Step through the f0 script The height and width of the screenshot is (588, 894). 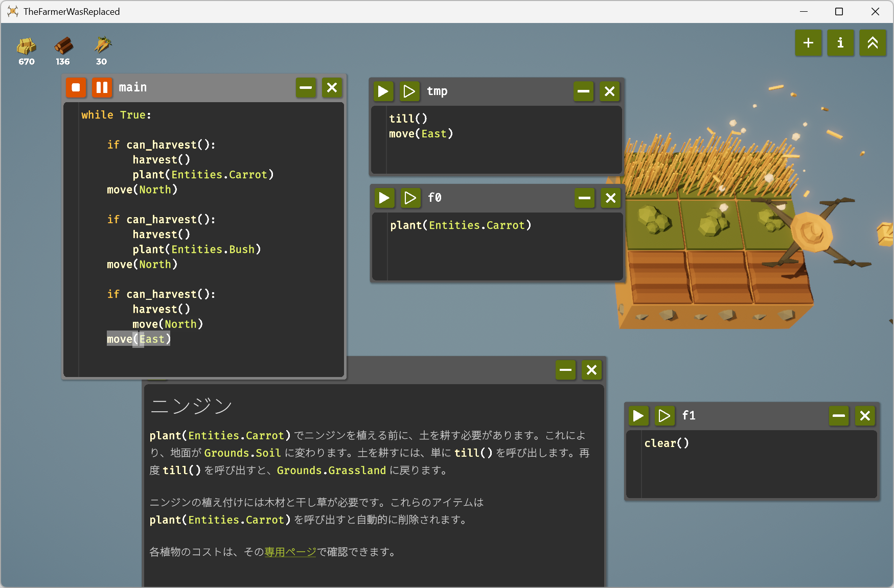click(x=410, y=198)
